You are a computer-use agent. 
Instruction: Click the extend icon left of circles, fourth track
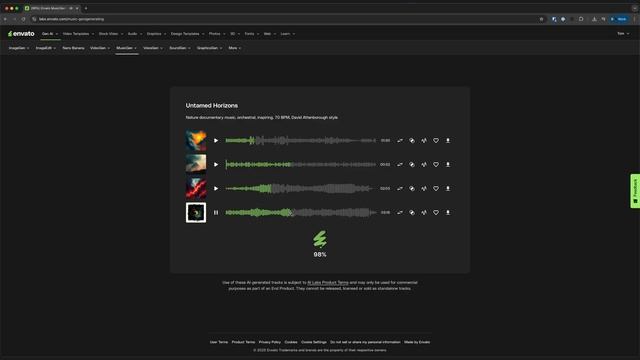pos(400,213)
